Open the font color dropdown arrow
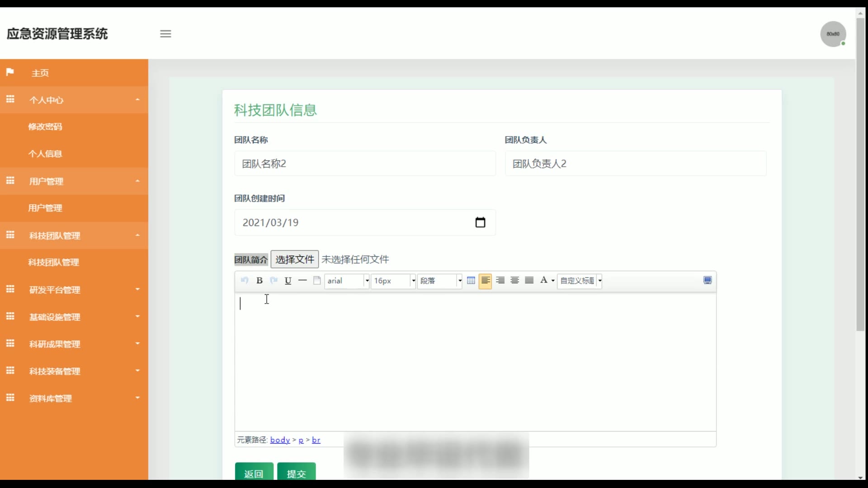 [x=553, y=281]
